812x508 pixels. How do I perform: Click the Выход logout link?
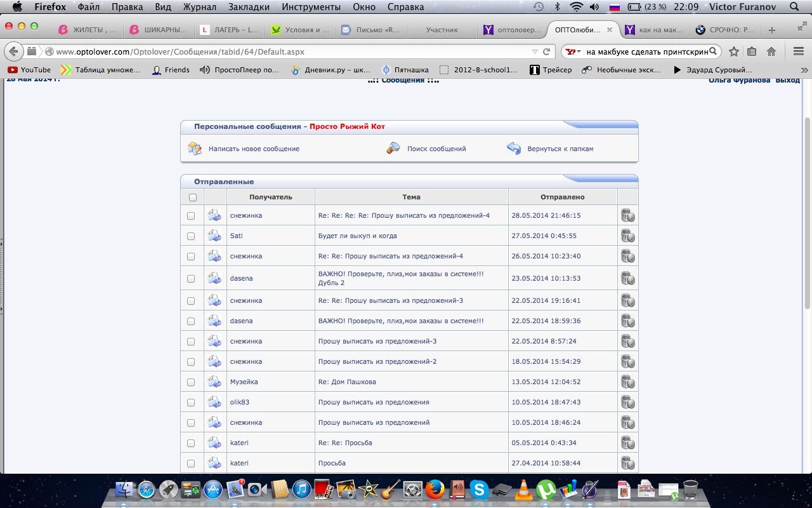[788, 80]
